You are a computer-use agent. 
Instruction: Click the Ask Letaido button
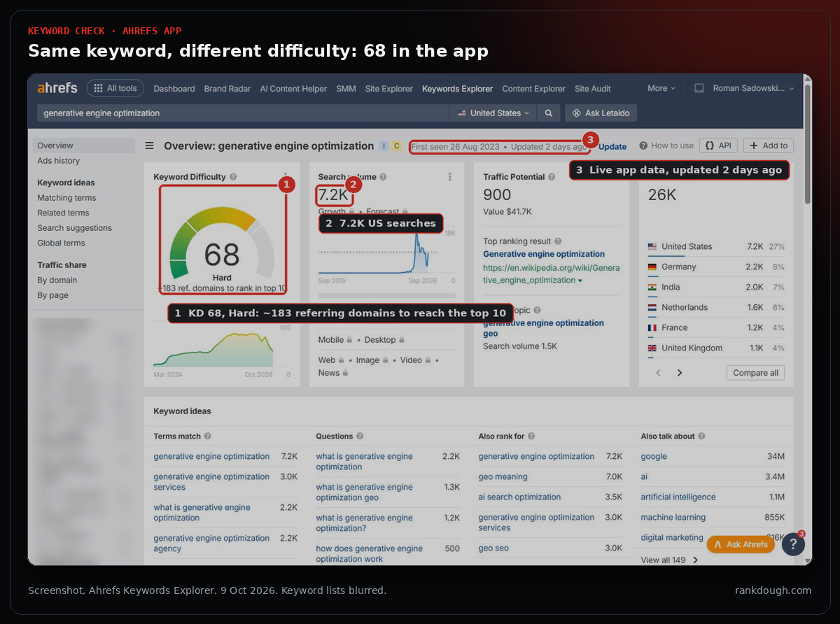601,113
